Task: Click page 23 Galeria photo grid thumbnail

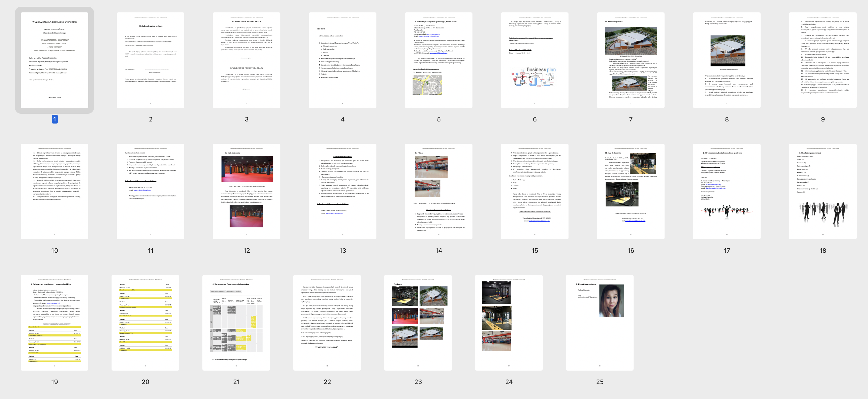Action: pyautogui.click(x=418, y=323)
